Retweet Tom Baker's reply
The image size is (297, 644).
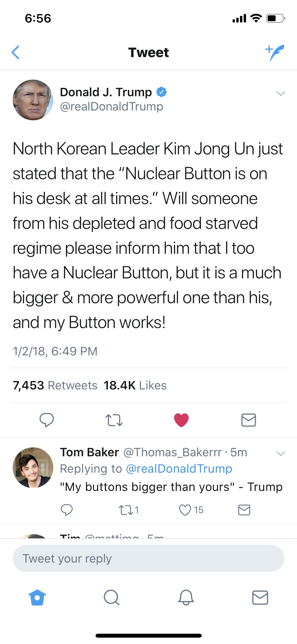click(126, 510)
